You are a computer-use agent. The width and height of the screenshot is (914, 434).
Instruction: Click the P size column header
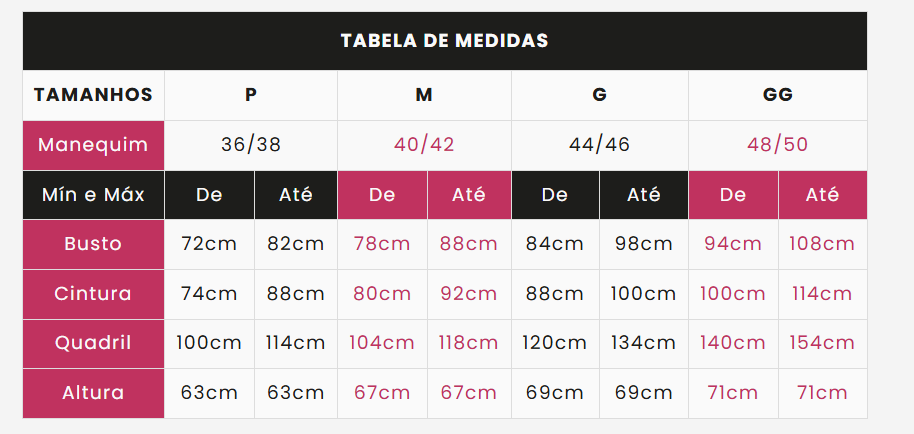[x=251, y=95]
